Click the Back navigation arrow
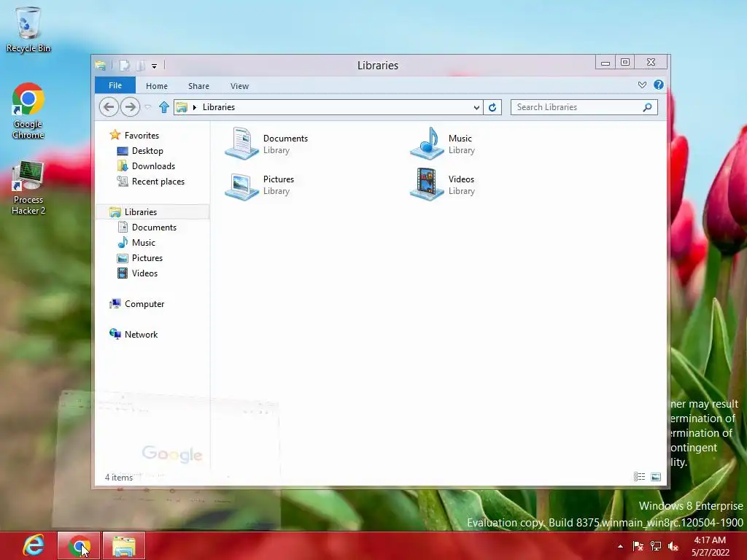This screenshot has width=747, height=560. tap(109, 107)
